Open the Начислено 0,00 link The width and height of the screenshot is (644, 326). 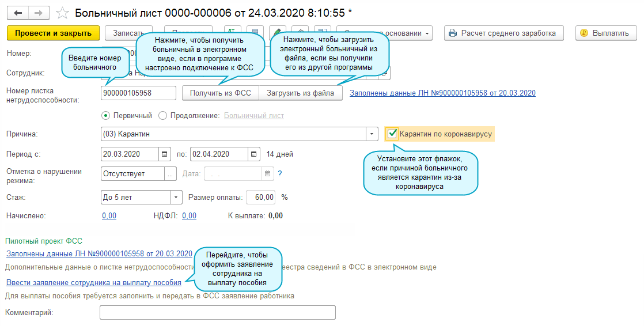(109, 216)
